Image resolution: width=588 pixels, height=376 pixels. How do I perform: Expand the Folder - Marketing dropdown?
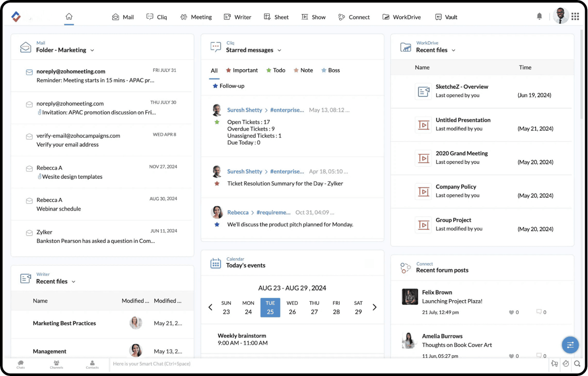tap(92, 50)
